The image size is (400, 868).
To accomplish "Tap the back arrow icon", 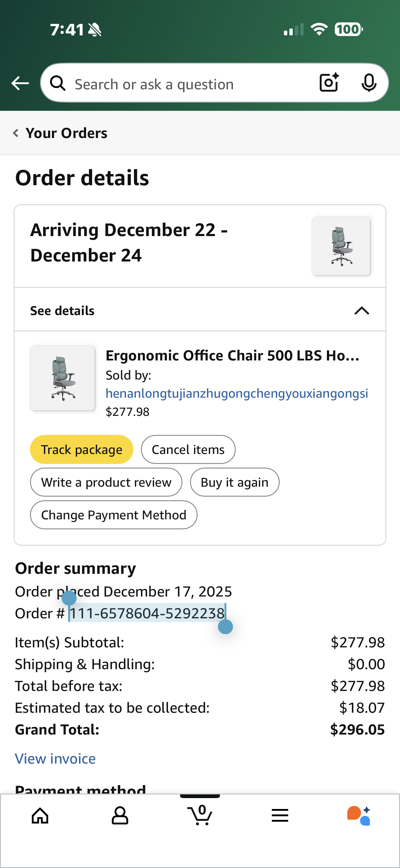I will pyautogui.click(x=20, y=83).
